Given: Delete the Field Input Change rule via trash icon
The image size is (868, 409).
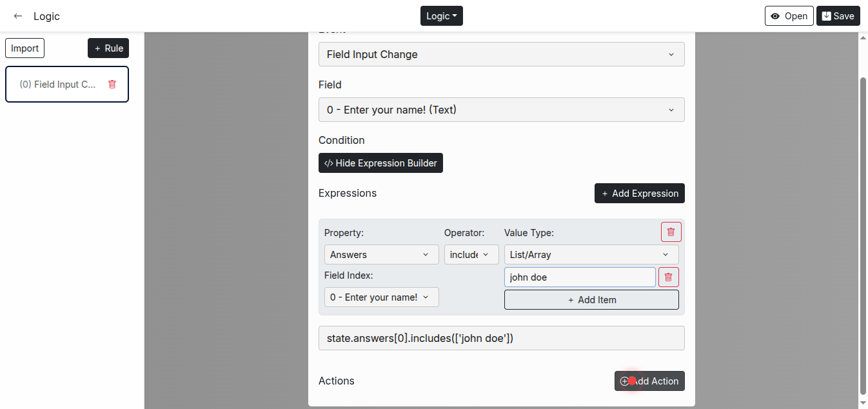Looking at the screenshot, I should [x=112, y=84].
